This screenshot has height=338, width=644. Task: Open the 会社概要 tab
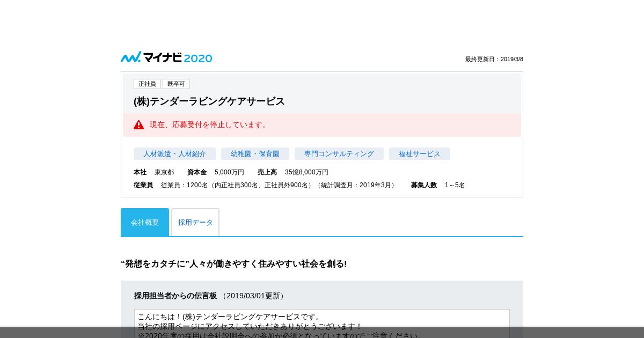145,222
